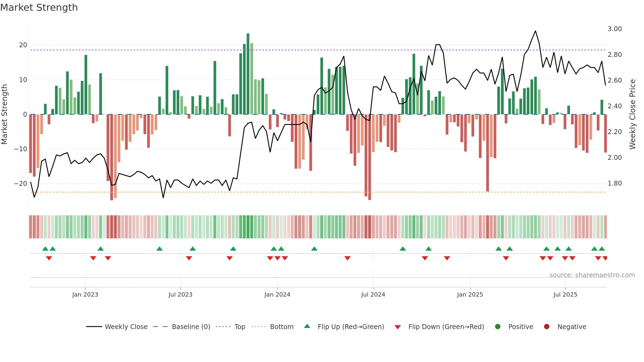Click the Market Strength chart title
644x362 pixels.
[x=39, y=8]
